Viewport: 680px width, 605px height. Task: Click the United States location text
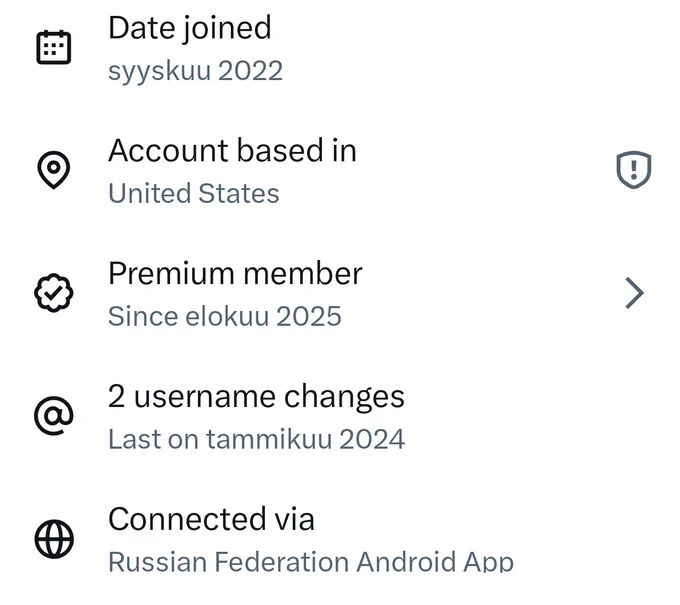pos(193,193)
